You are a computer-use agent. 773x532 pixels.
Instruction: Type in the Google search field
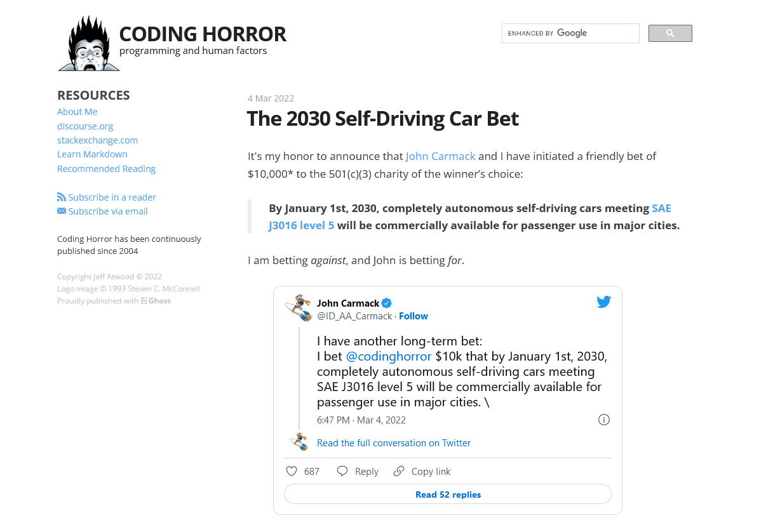(570, 33)
